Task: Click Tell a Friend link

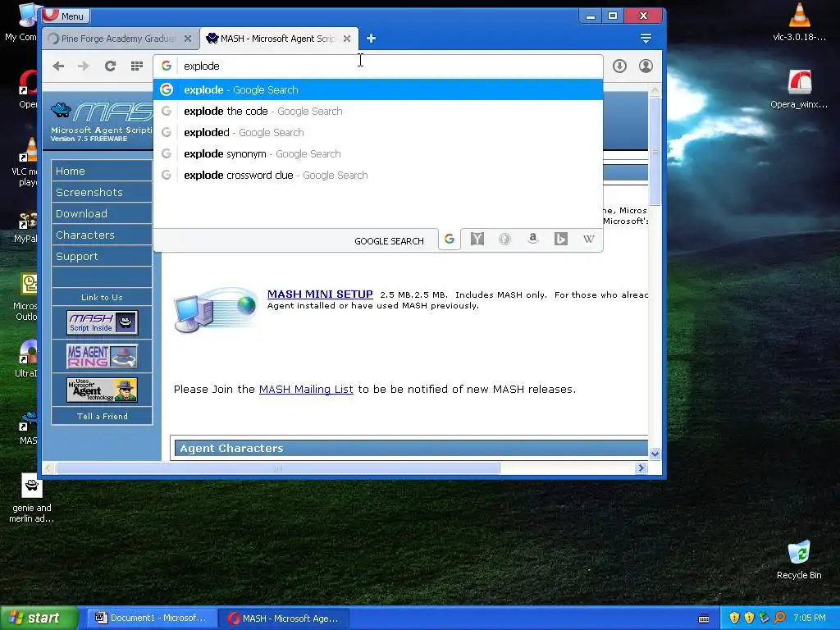Action: pyautogui.click(x=103, y=416)
